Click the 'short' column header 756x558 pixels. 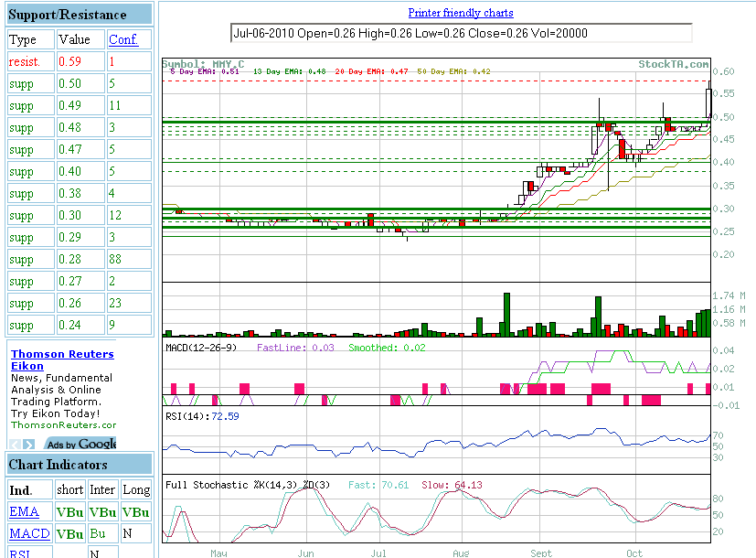[69, 489]
